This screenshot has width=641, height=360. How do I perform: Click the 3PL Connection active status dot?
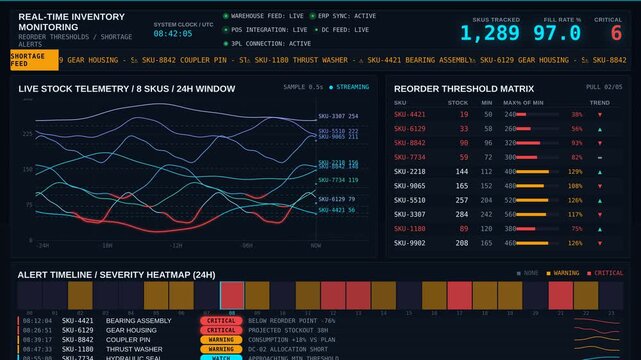(x=226, y=43)
